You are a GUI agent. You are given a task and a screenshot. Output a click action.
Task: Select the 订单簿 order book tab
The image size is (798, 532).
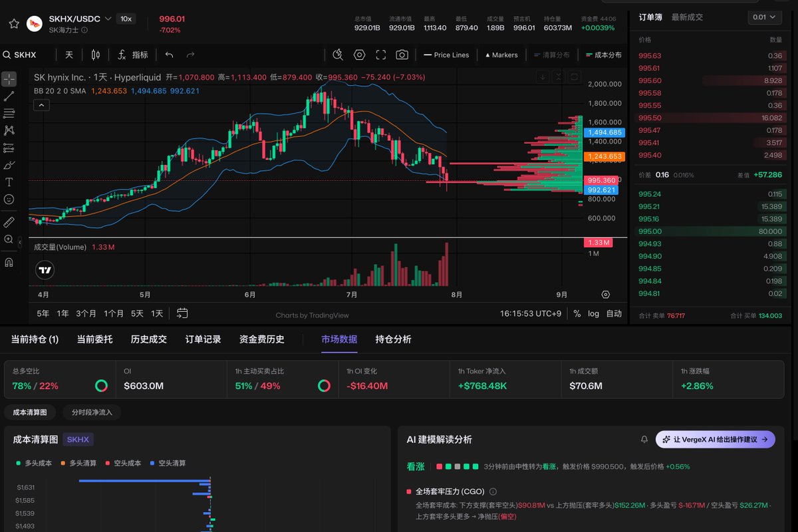point(650,17)
